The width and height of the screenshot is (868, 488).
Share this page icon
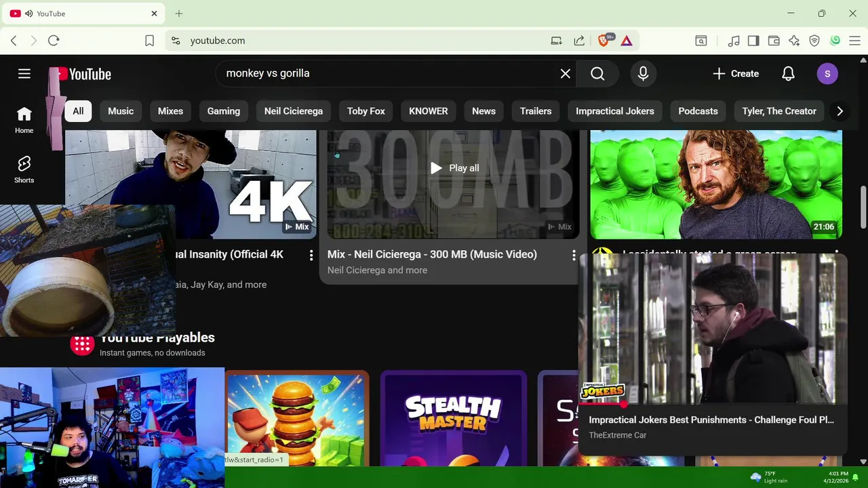579,41
